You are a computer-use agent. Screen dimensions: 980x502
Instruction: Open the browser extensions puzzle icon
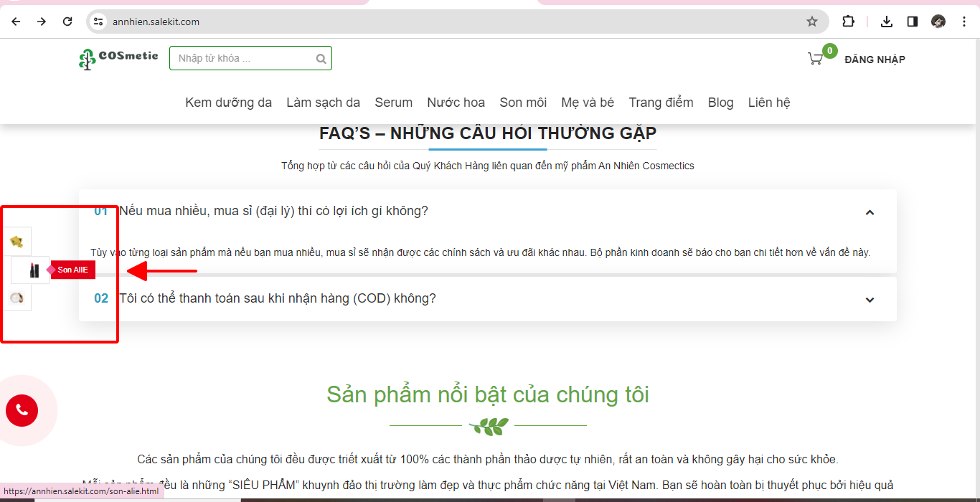click(848, 22)
